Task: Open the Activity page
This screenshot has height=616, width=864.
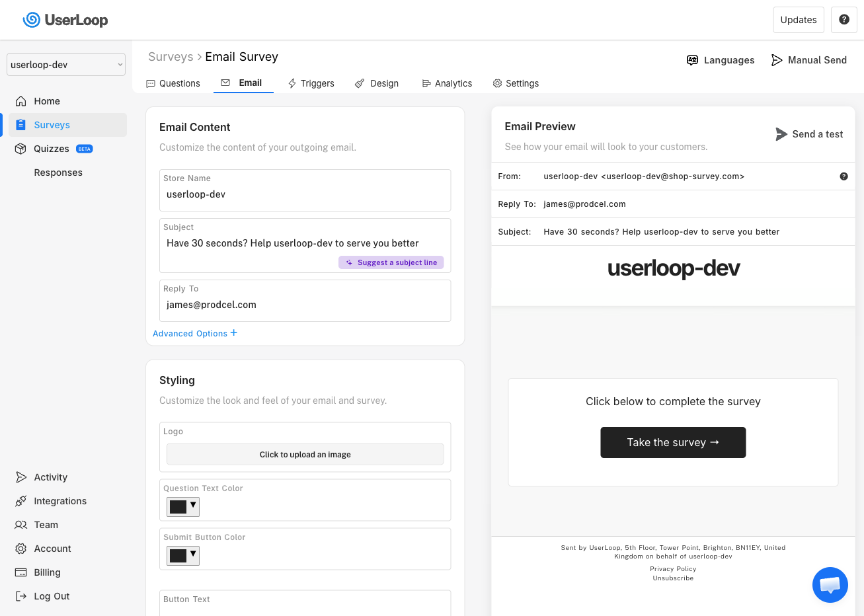Action: point(50,477)
